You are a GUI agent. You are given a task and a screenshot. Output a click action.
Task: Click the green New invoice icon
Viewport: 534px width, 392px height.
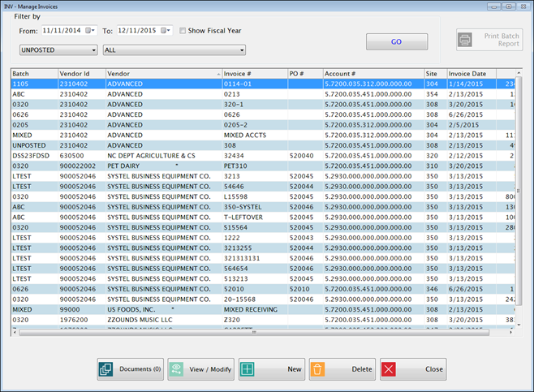[x=248, y=369]
